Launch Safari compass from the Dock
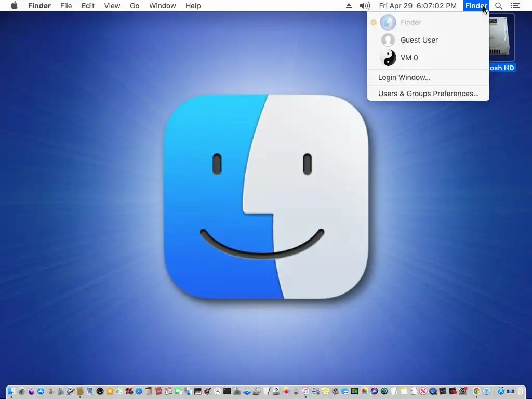Viewport: 532px width, 399px height. tap(139, 391)
